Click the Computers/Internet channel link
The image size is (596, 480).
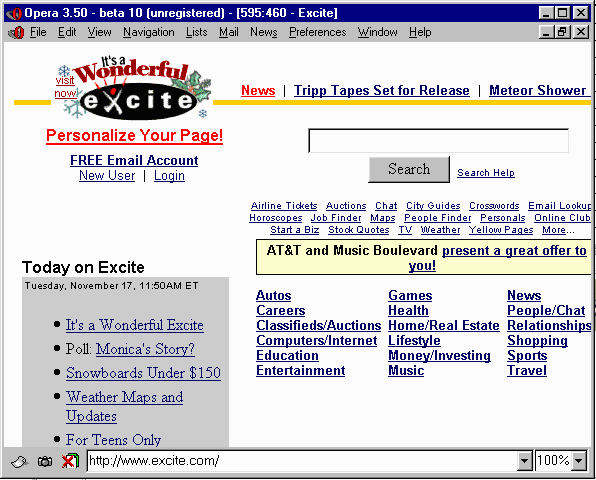317,341
